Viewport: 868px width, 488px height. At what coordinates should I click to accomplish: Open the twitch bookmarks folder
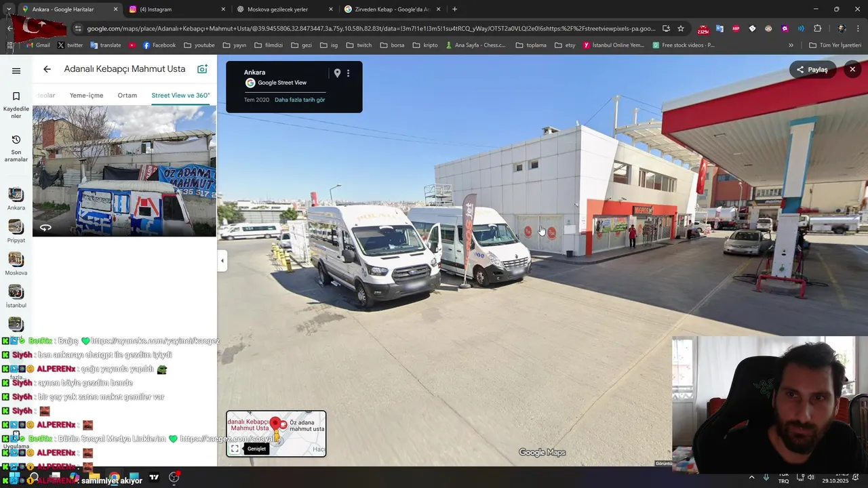click(359, 45)
